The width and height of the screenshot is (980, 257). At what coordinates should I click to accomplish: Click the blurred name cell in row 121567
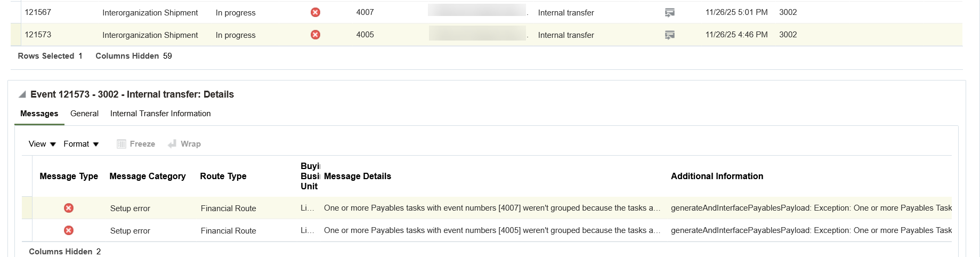[477, 11]
